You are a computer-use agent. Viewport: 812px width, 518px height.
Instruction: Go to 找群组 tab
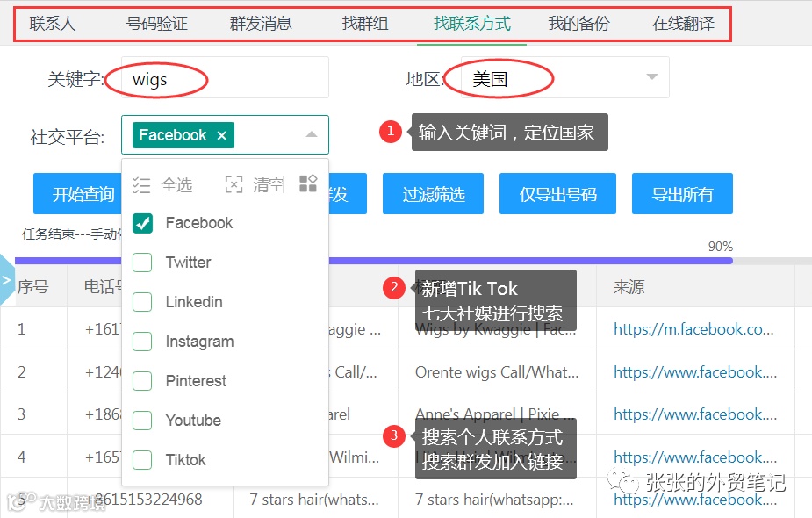pos(365,24)
